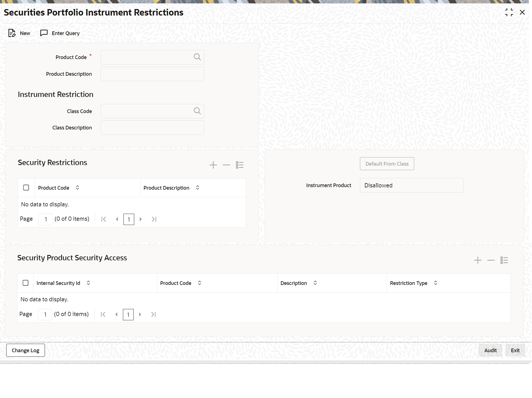This screenshot has height=398, width=532.
Task: Open the Change Log
Action: pos(25,350)
